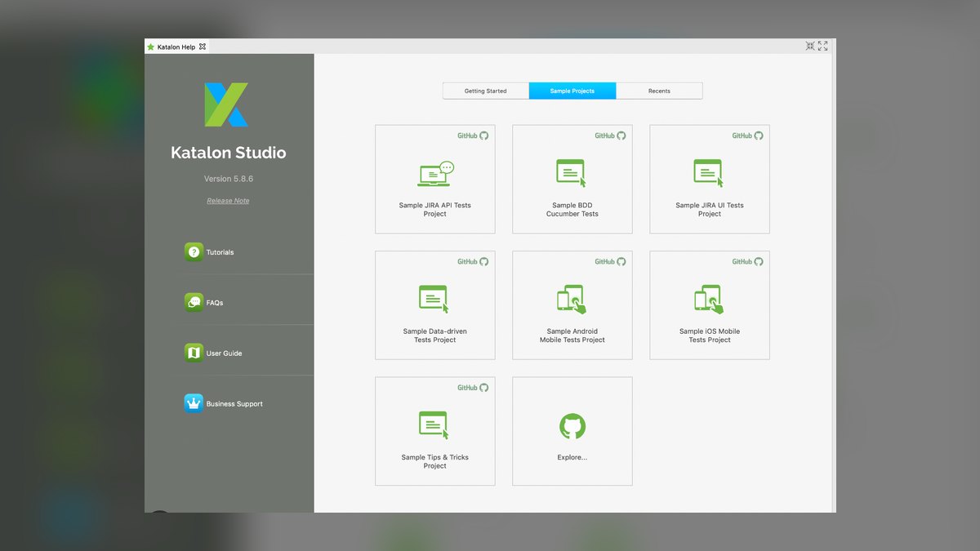The width and height of the screenshot is (980, 551).
Task: Select the Sample Projects tab
Action: click(x=572, y=91)
